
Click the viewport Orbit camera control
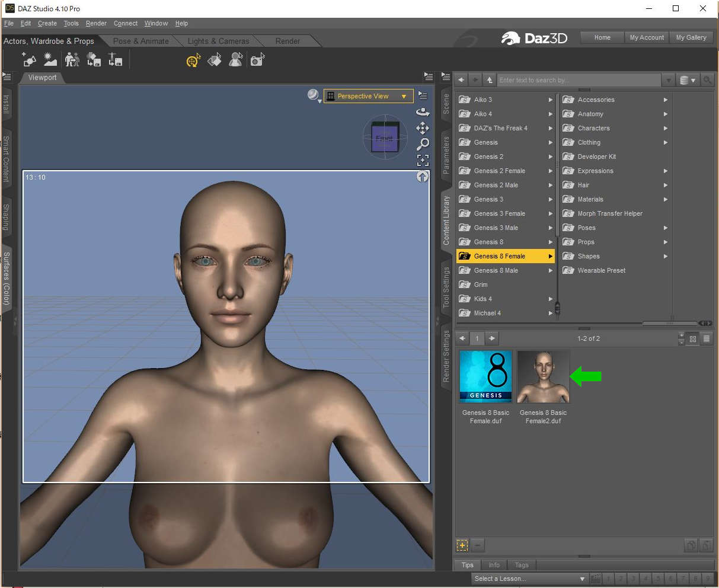[x=422, y=111]
